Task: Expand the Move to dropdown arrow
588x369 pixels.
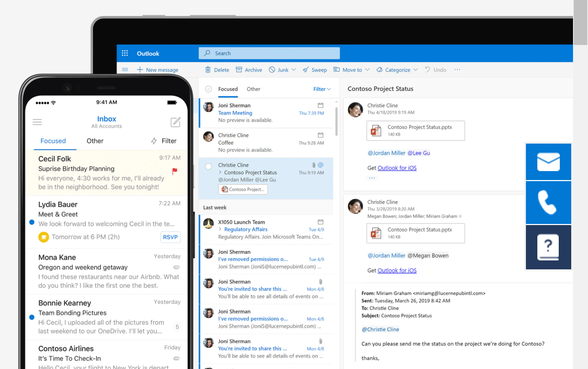Action: point(367,70)
